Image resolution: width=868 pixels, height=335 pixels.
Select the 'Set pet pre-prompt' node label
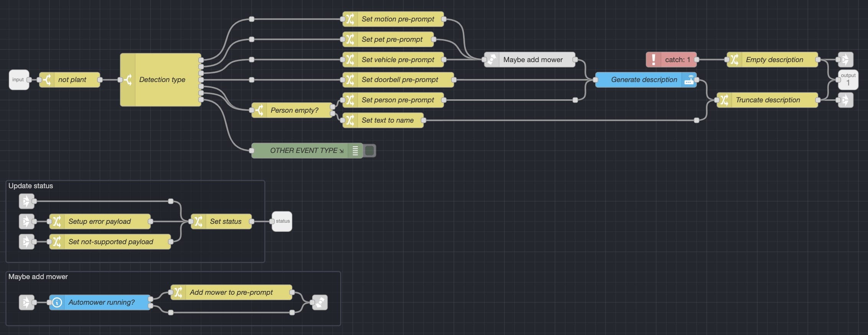point(392,39)
